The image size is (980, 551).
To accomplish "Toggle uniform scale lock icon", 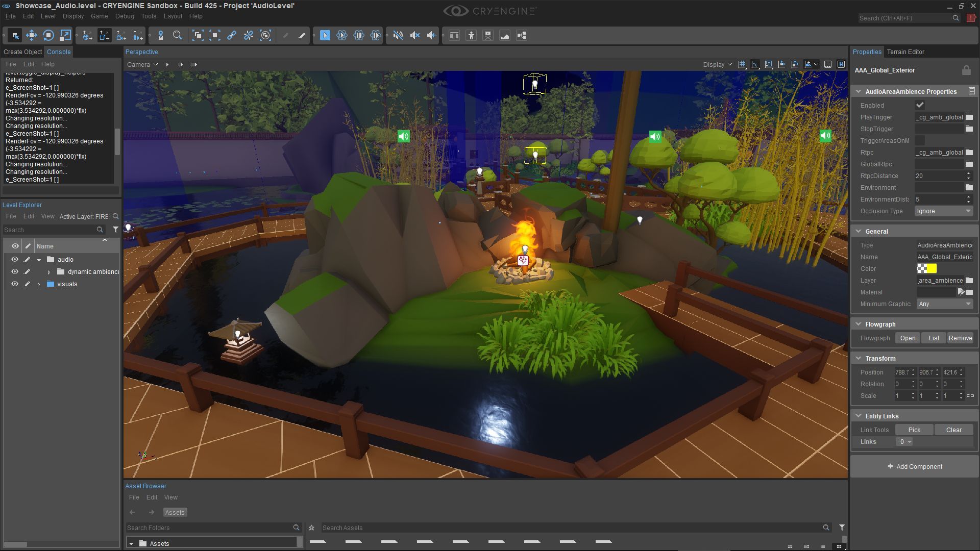I will (x=970, y=396).
